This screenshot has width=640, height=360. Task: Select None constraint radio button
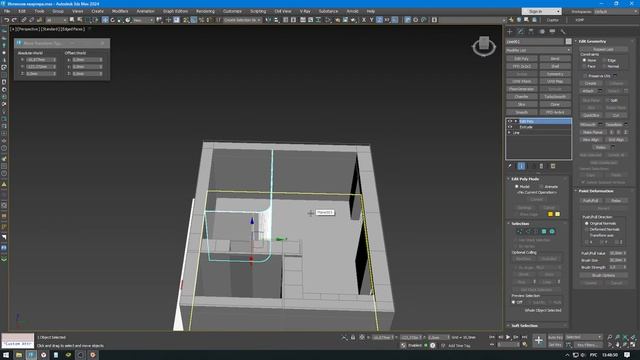(584, 60)
